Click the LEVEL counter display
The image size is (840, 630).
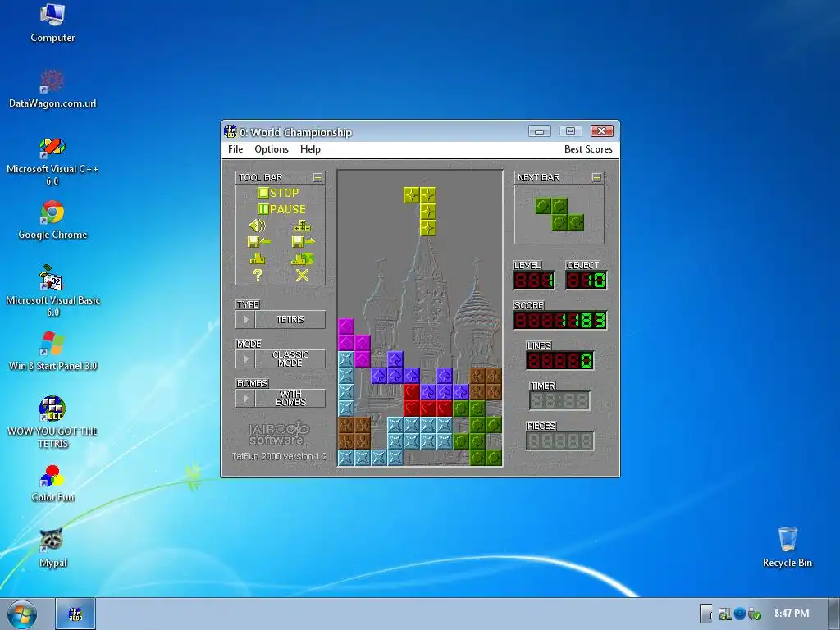pos(533,280)
